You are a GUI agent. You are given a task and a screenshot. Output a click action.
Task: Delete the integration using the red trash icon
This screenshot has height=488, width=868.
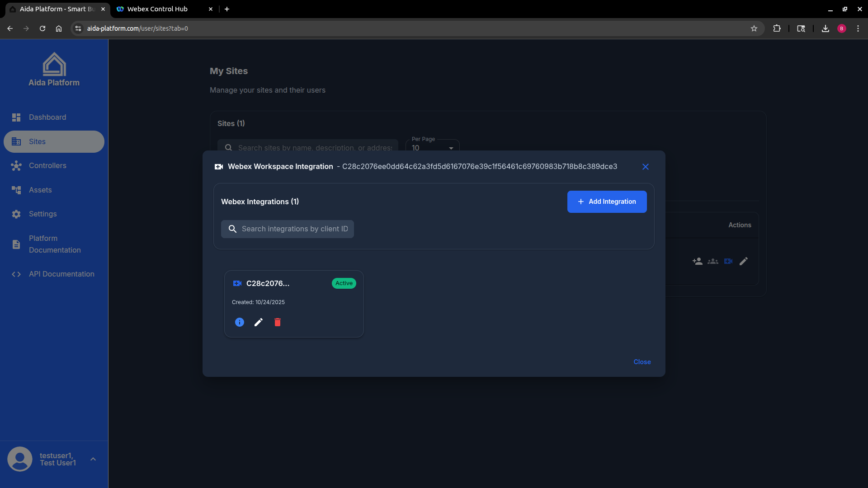coord(278,322)
